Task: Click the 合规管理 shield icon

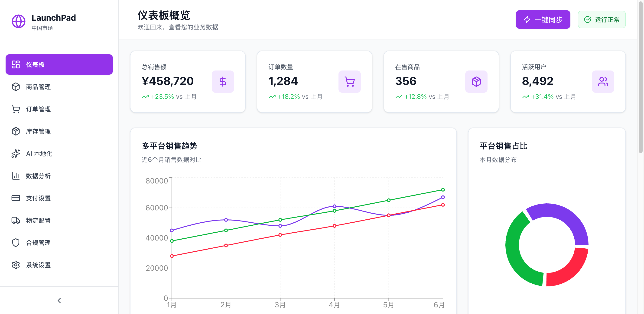Action: pyautogui.click(x=16, y=243)
